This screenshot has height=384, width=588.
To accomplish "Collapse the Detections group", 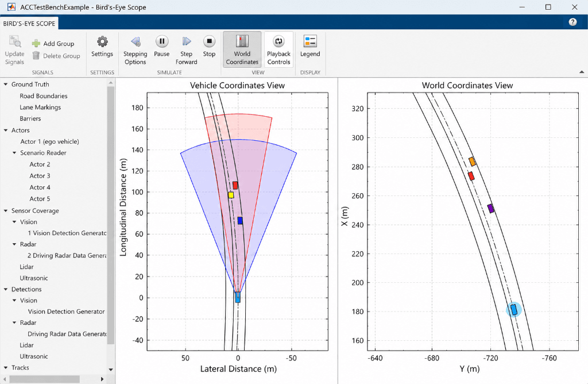I will point(6,289).
